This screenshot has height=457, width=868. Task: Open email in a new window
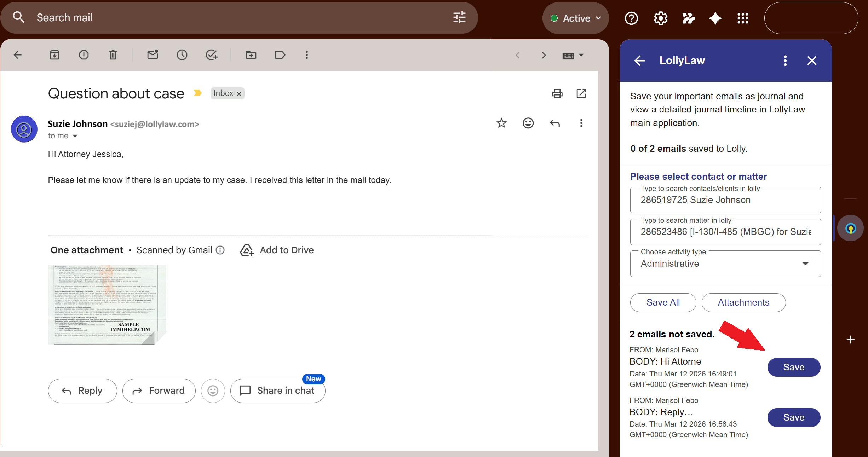coord(581,94)
